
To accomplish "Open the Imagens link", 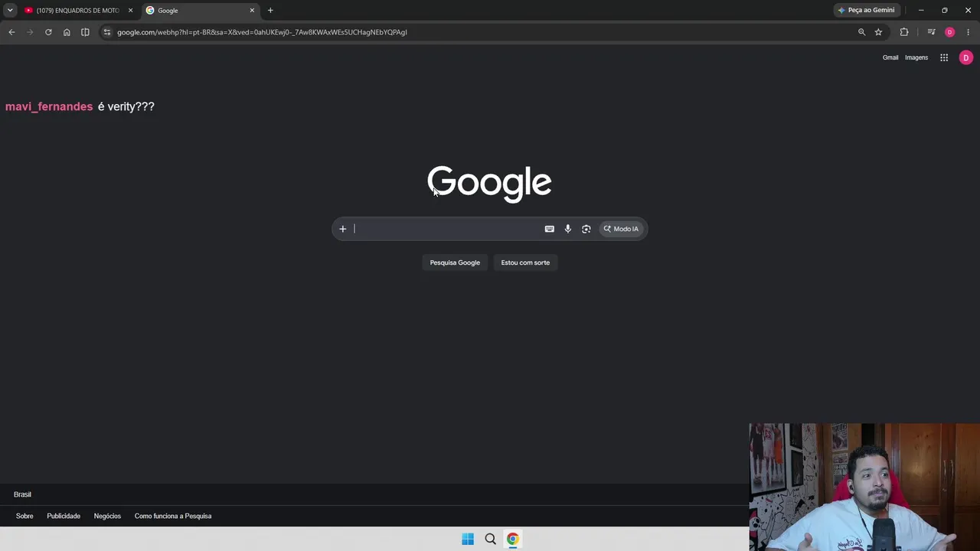I will pyautogui.click(x=916, y=57).
